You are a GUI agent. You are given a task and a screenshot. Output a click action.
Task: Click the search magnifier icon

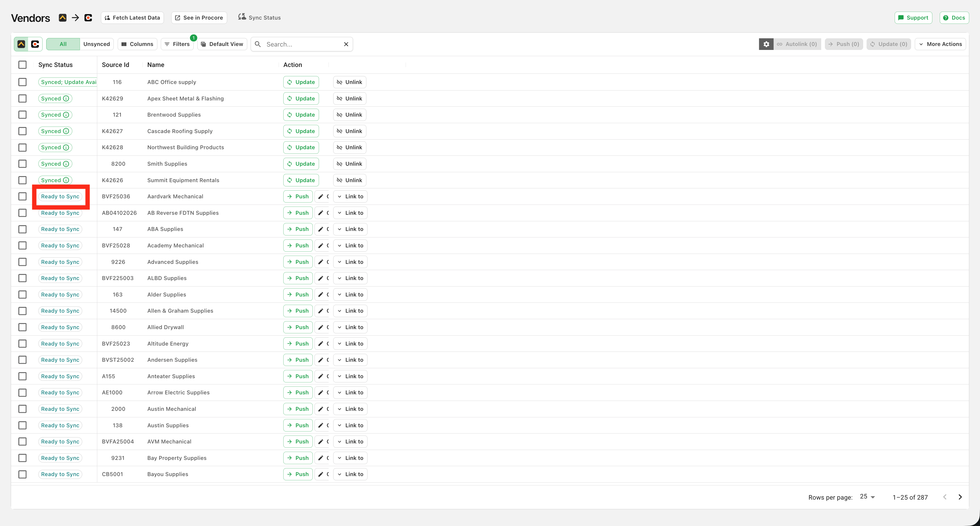[x=258, y=44]
